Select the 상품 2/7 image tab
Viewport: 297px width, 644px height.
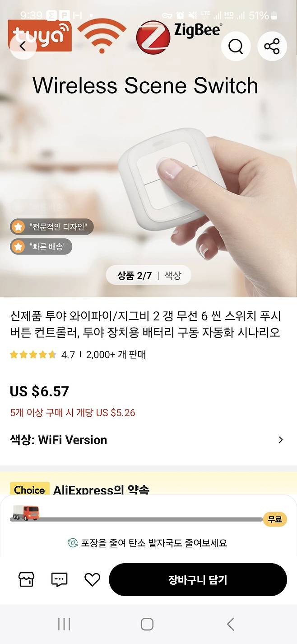click(x=135, y=275)
